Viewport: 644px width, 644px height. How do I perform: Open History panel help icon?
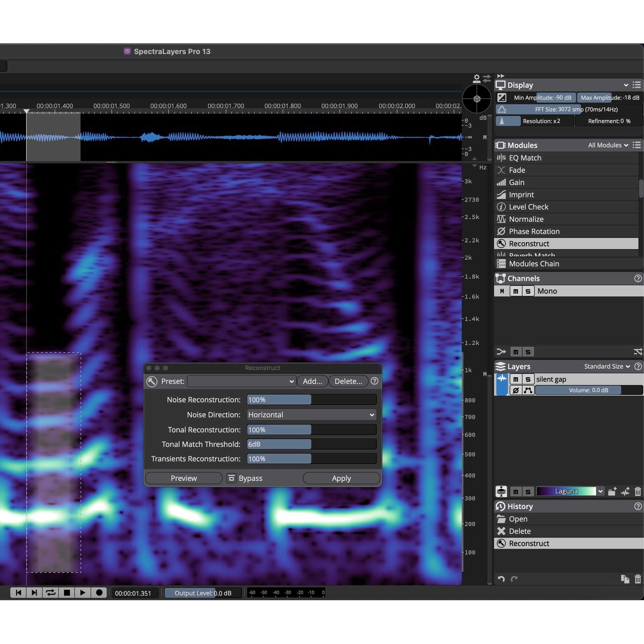point(638,506)
